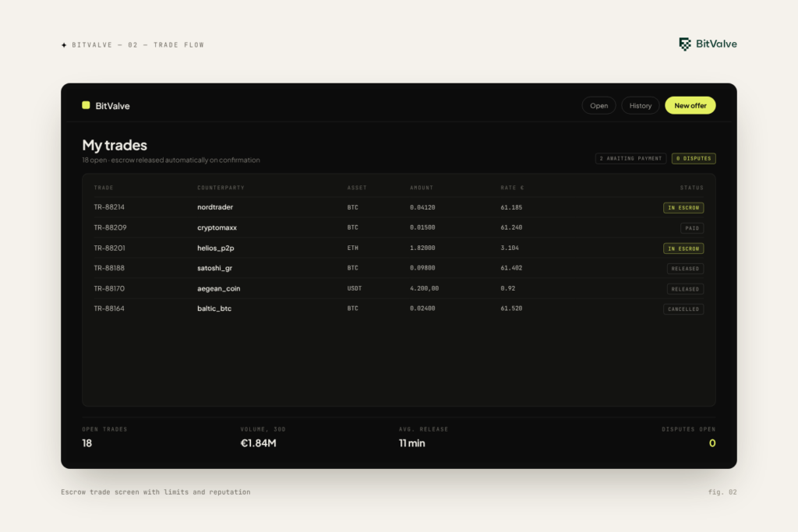The height and width of the screenshot is (532, 798).
Task: Click counterparty aegean_coin
Action: (218, 288)
